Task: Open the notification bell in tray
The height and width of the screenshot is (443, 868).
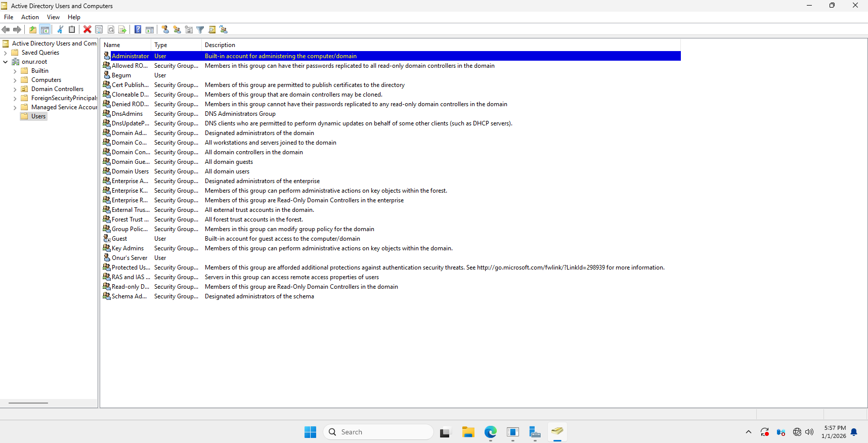Action: click(854, 432)
